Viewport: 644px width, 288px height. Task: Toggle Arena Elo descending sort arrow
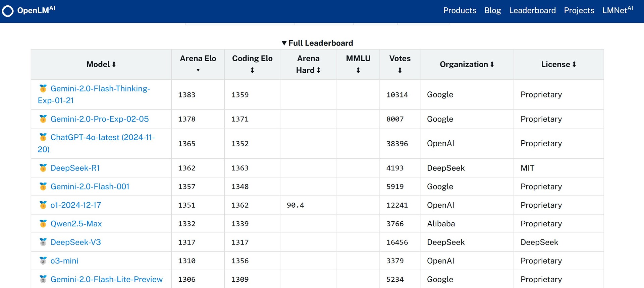(x=198, y=70)
